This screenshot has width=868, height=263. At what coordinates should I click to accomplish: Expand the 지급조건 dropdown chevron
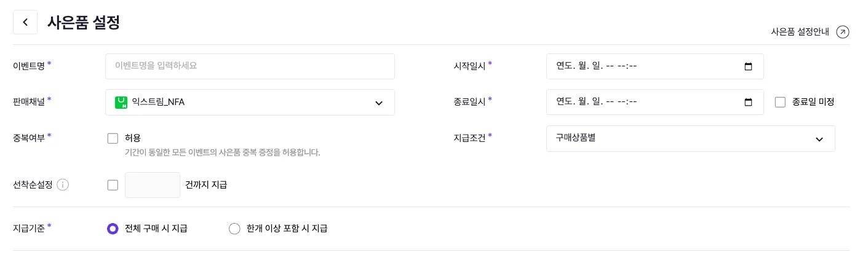[x=819, y=139]
